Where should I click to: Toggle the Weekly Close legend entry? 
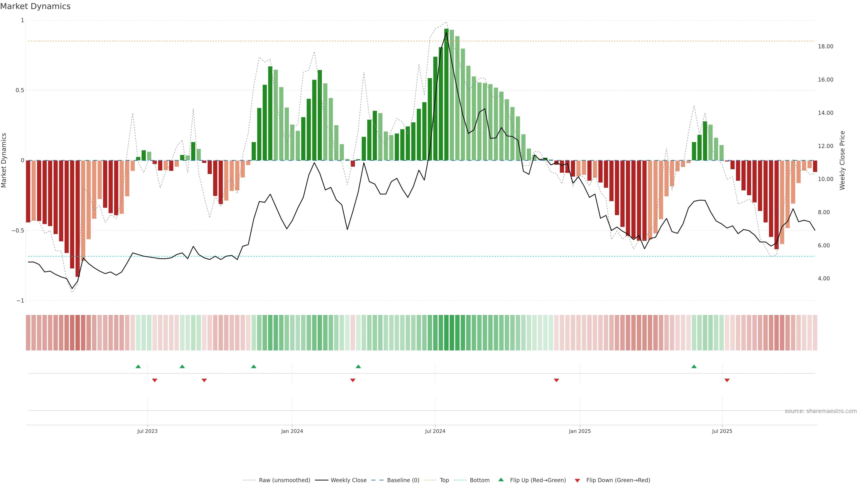[348, 480]
